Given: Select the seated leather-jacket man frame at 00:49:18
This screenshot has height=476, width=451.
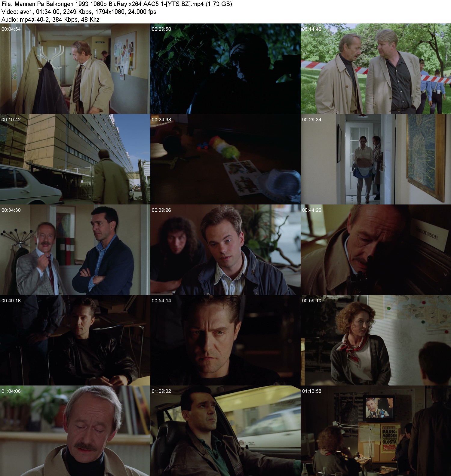Looking at the screenshot, I should click(x=75, y=340).
